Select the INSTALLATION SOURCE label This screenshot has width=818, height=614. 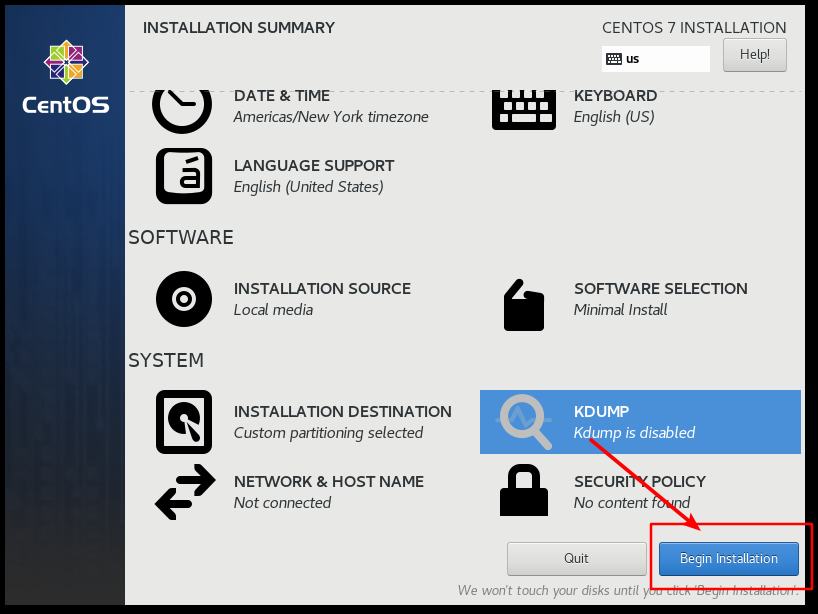pyautogui.click(x=322, y=288)
